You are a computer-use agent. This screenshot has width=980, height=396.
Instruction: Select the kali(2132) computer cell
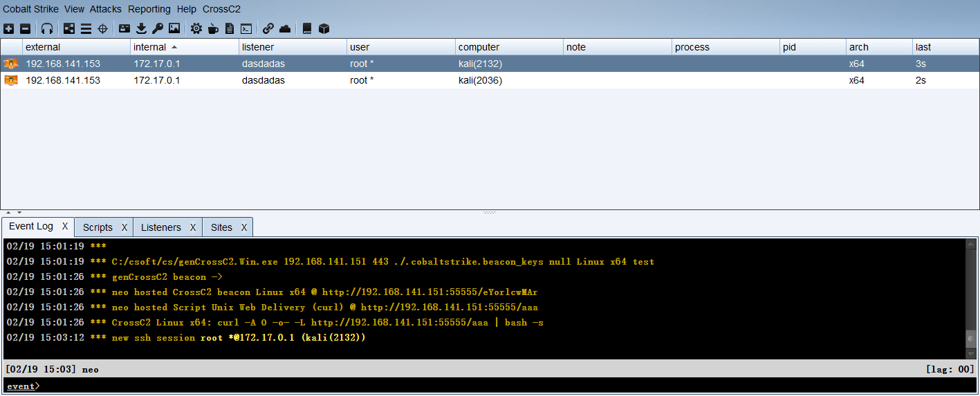point(509,64)
